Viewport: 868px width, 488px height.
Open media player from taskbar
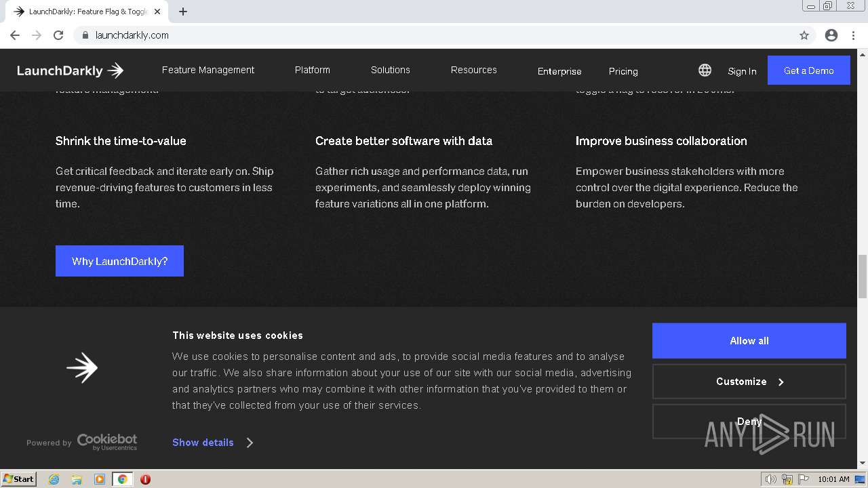click(x=100, y=479)
